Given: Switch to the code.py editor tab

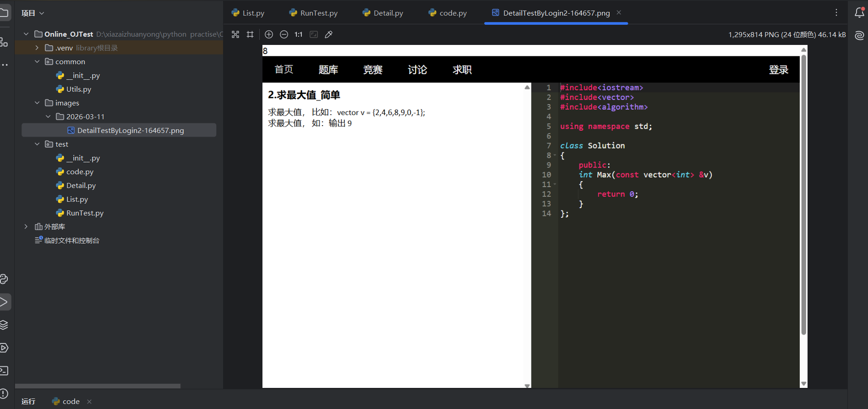Looking at the screenshot, I should coord(448,13).
